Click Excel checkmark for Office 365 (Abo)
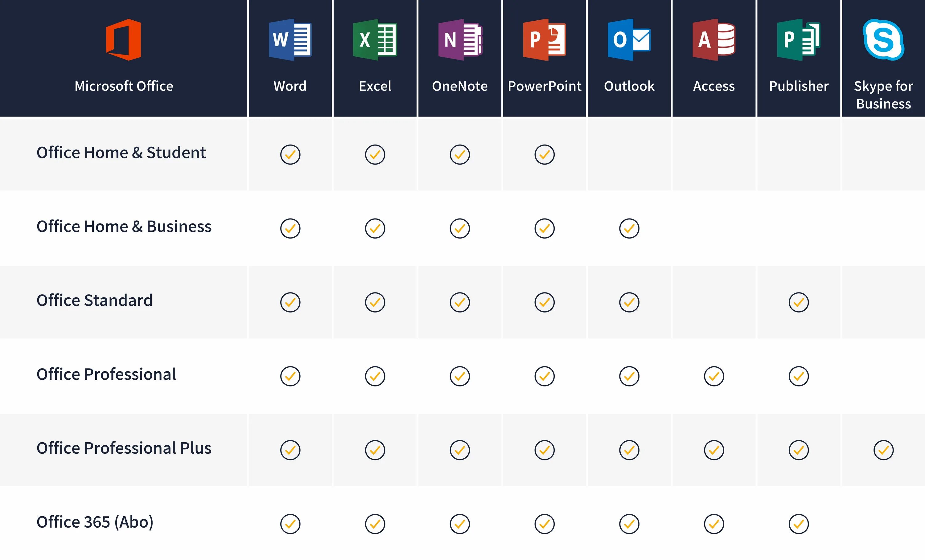This screenshot has height=560, width=925. pos(375,524)
